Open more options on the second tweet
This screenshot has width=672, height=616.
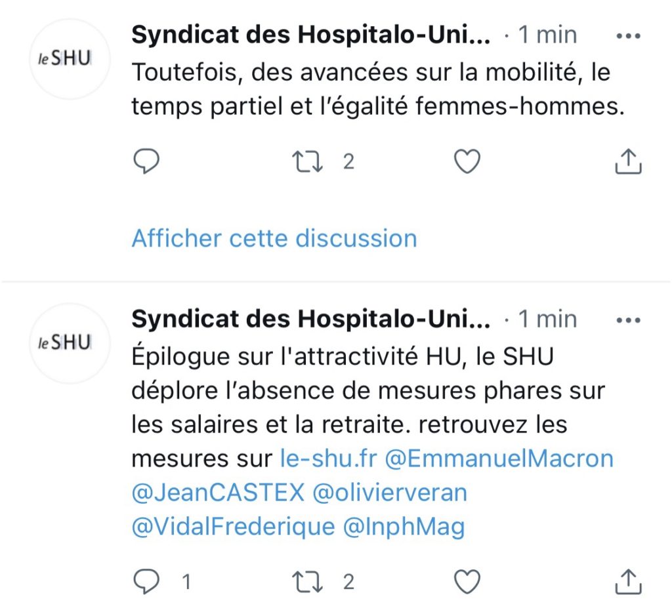(628, 320)
